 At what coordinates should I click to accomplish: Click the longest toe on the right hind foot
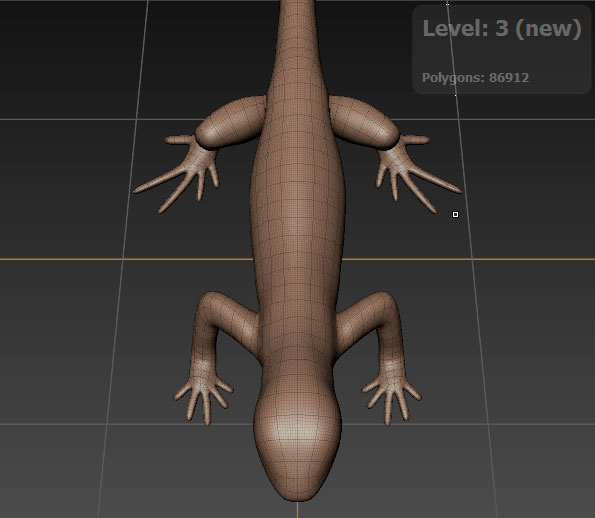434,179
